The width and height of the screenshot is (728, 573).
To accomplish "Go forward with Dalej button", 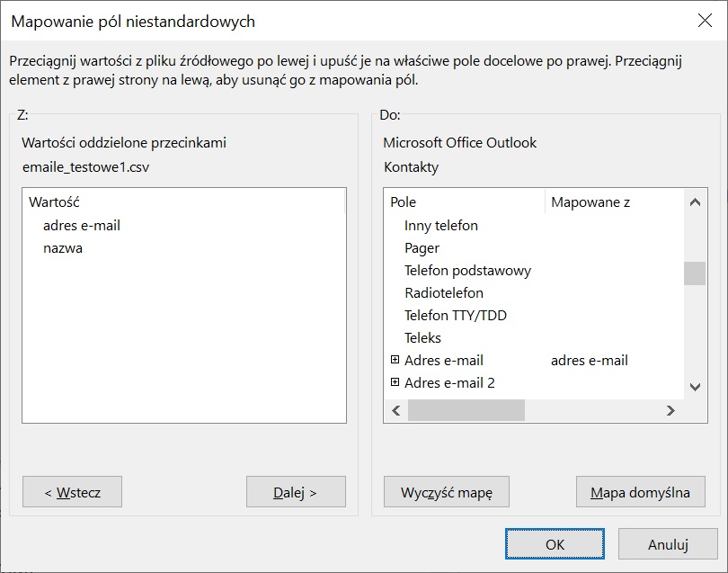I will click(x=296, y=492).
